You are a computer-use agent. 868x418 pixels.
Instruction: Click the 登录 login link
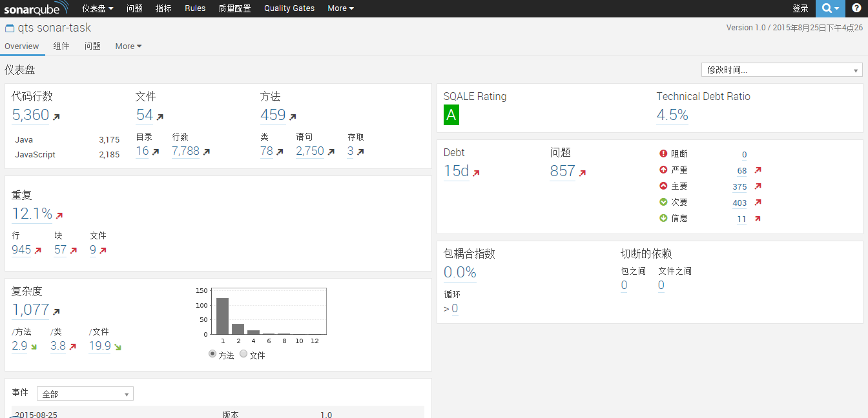tap(800, 8)
